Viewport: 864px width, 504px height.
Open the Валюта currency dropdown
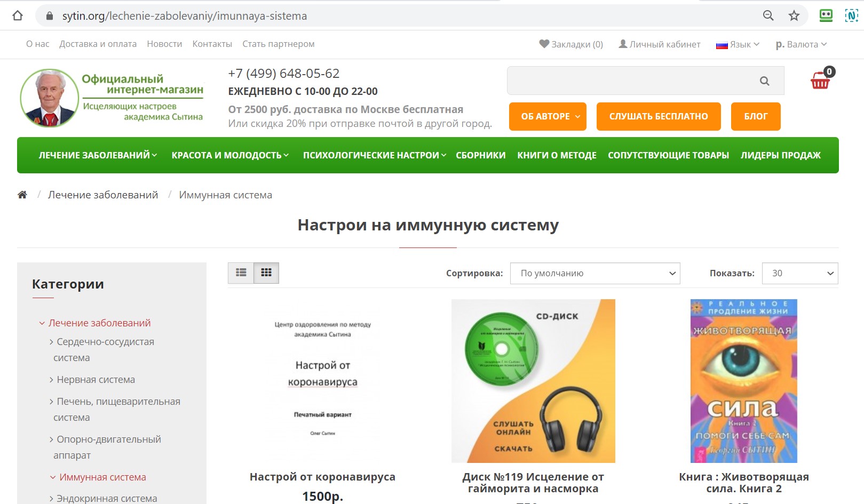pyautogui.click(x=801, y=44)
